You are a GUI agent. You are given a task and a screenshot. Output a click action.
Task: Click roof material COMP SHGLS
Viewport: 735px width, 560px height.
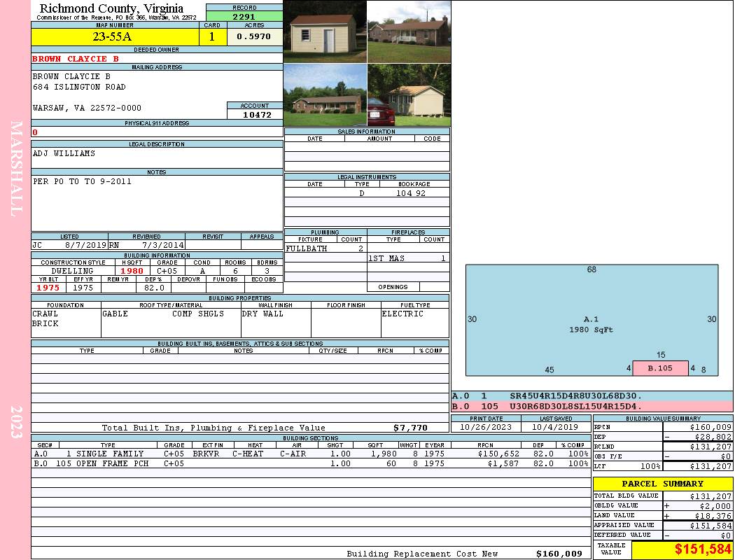[198, 314]
